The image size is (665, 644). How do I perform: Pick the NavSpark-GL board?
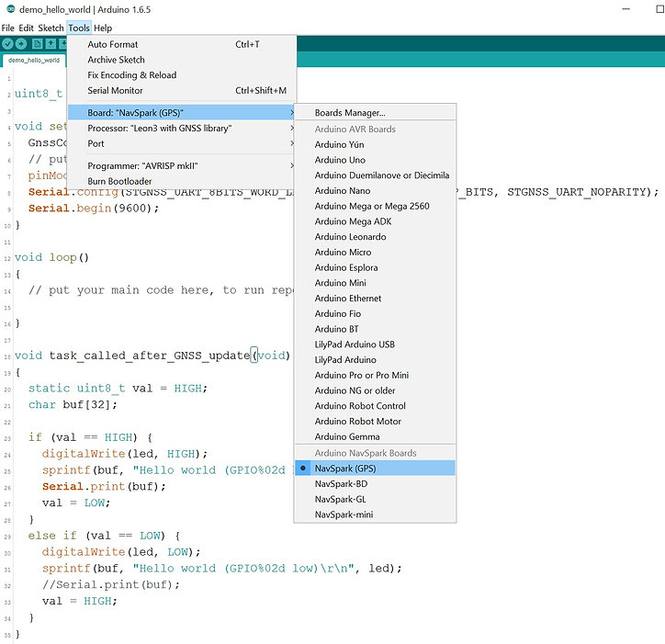click(375, 499)
